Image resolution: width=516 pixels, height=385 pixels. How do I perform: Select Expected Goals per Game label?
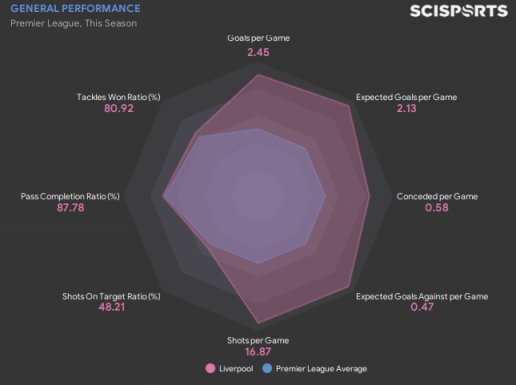pos(406,97)
